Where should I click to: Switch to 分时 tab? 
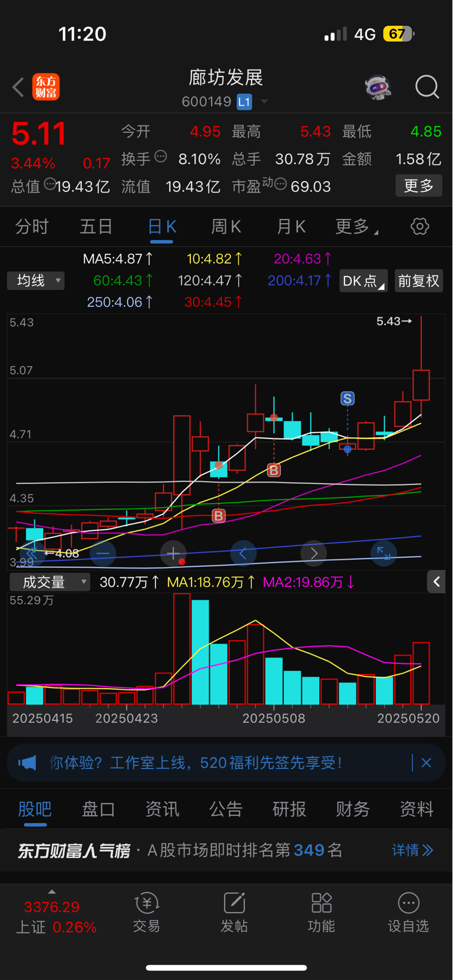pos(32,227)
